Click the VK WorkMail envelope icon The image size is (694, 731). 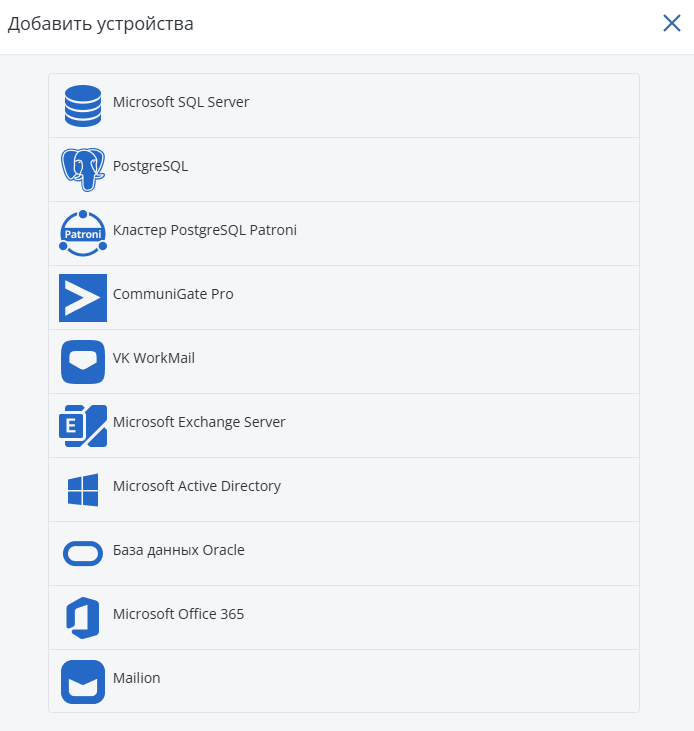pos(83,362)
